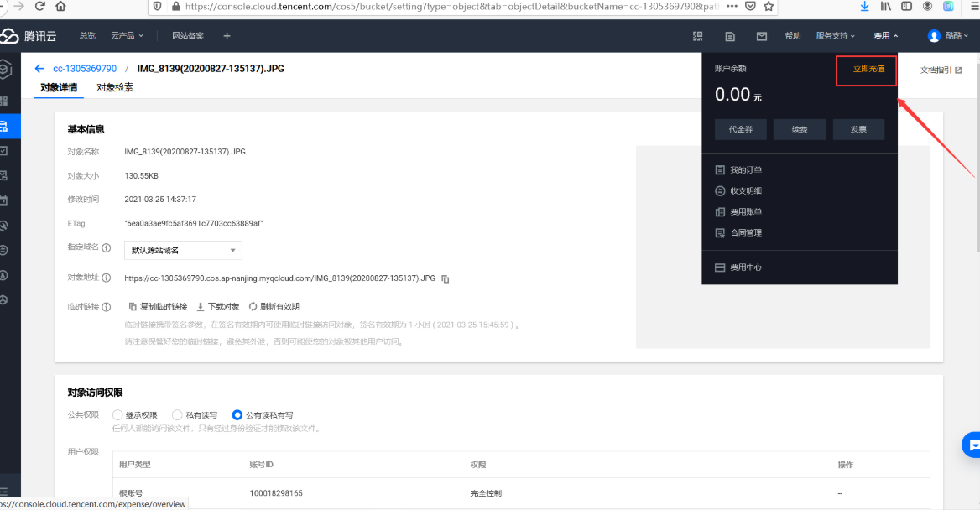This screenshot has height=510, width=980.
Task: Click the 立即充值 recharge link
Action: [868, 69]
